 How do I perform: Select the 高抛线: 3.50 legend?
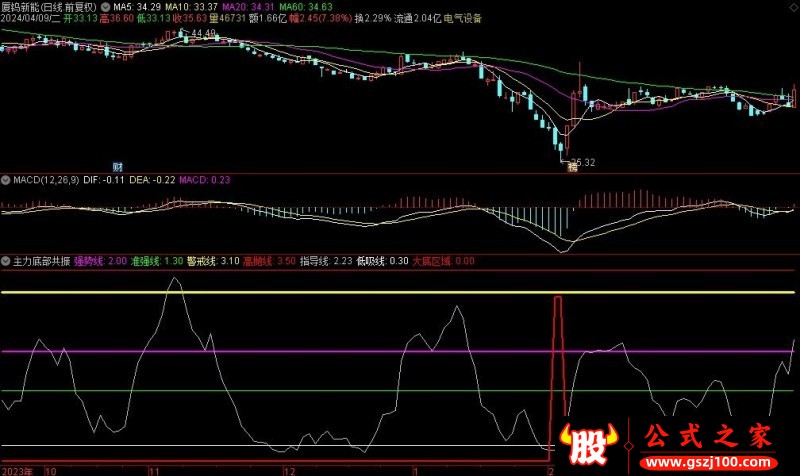coord(269,261)
